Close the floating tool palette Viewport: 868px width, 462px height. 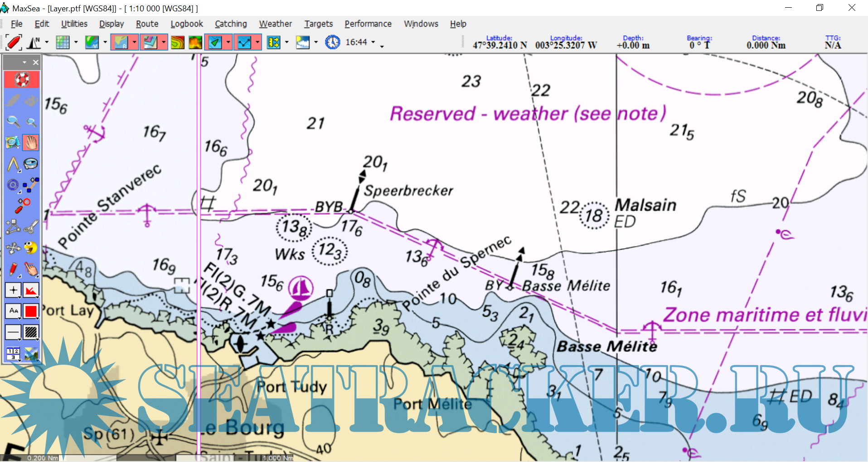click(36, 63)
